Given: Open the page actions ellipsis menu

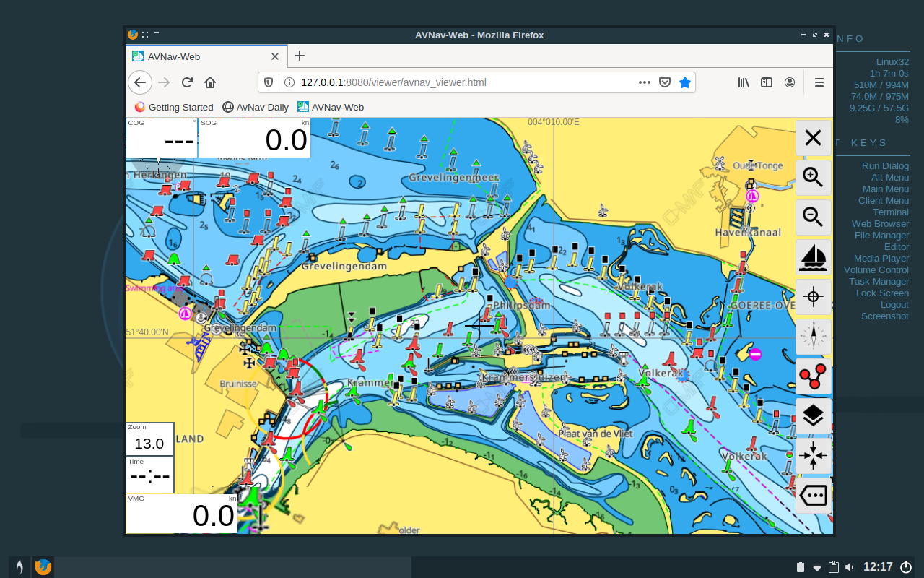Looking at the screenshot, I should 644,82.
